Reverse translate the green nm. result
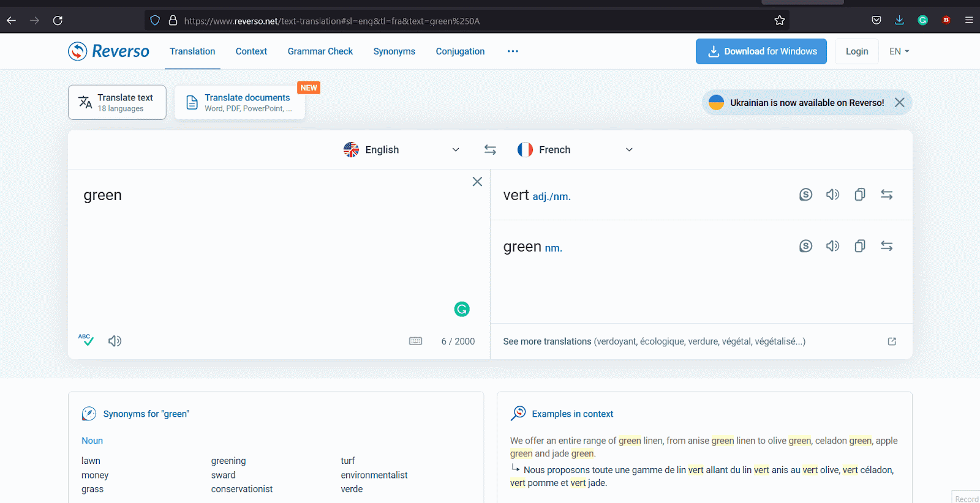 (x=886, y=246)
